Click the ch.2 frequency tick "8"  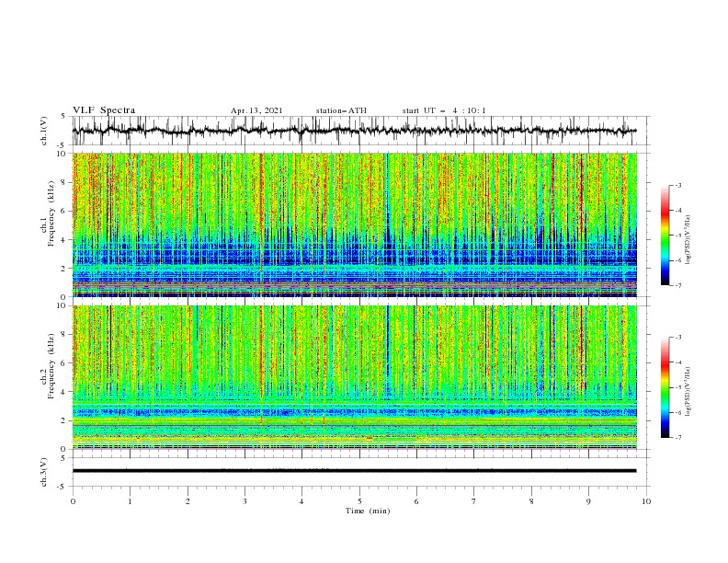pyautogui.click(x=65, y=335)
